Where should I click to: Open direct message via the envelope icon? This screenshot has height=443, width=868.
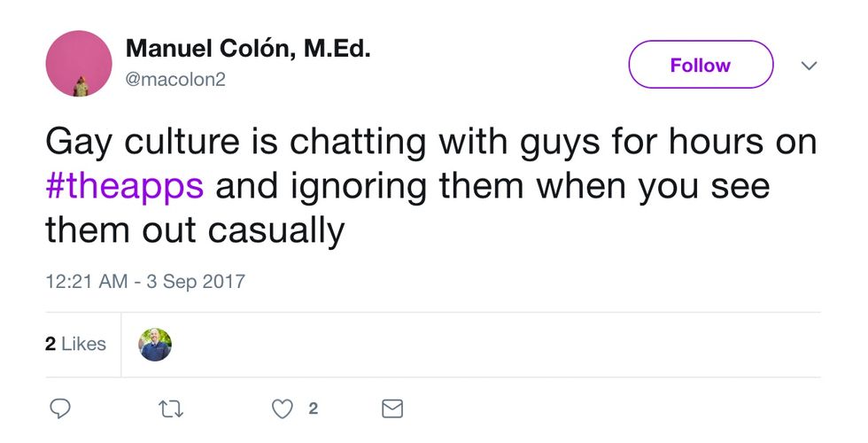click(x=391, y=408)
